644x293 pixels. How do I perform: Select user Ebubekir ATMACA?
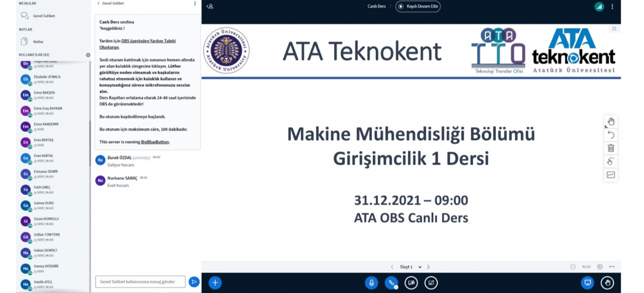(54, 79)
